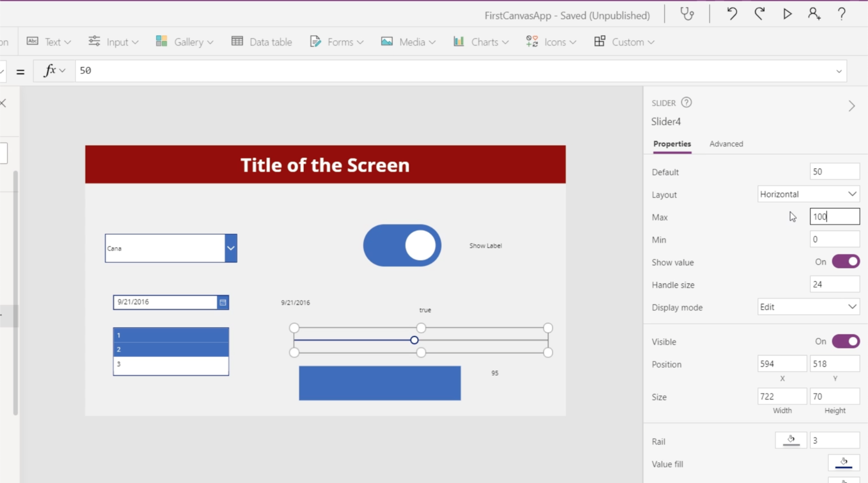Open the Text menu in ribbon
The width and height of the screenshot is (868, 483).
pos(49,42)
